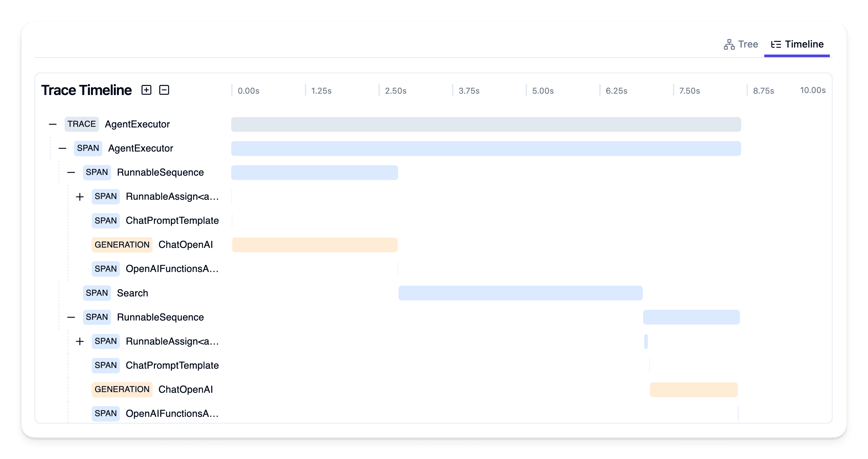Expand the first RunnableAssign span
The height and width of the screenshot is (459, 868).
[x=80, y=196]
